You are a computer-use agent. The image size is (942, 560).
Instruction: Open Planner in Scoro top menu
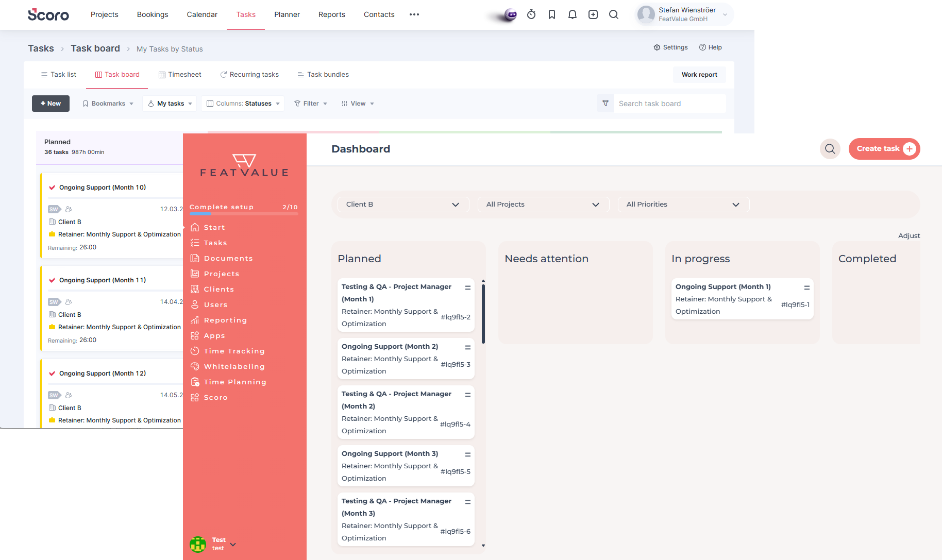click(x=287, y=14)
